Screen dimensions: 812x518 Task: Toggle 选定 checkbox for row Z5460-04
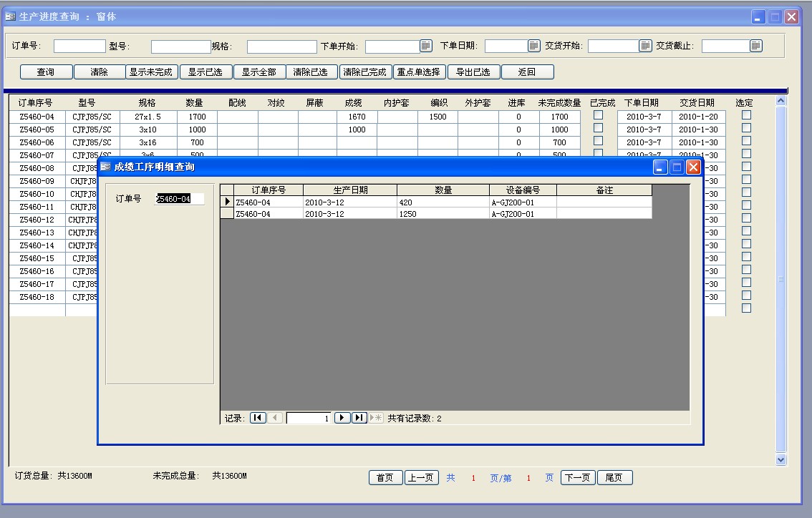746,115
